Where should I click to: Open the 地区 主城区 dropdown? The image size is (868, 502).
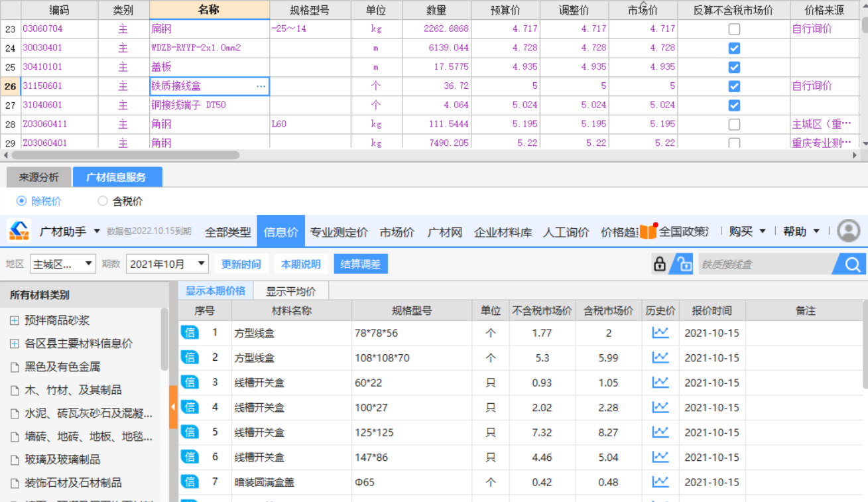click(62, 264)
